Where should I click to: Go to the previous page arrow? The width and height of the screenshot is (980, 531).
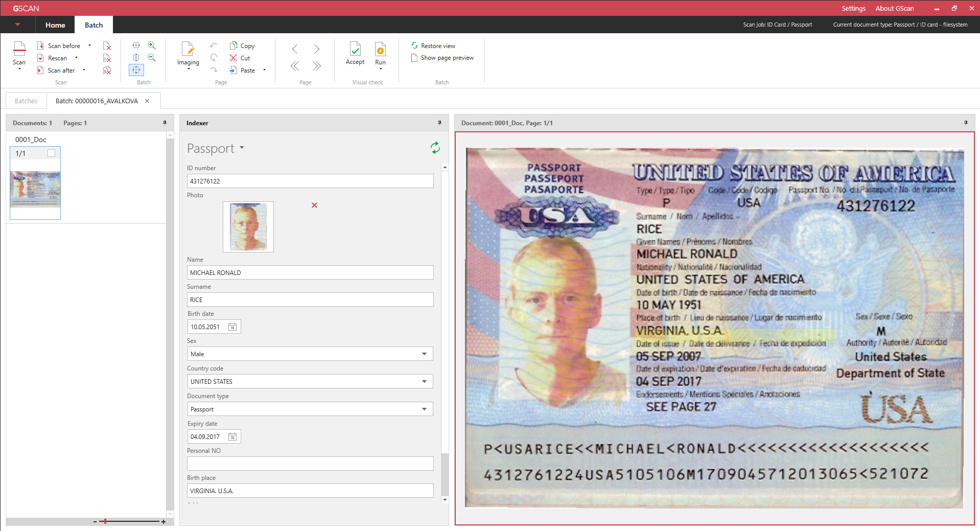click(x=295, y=49)
